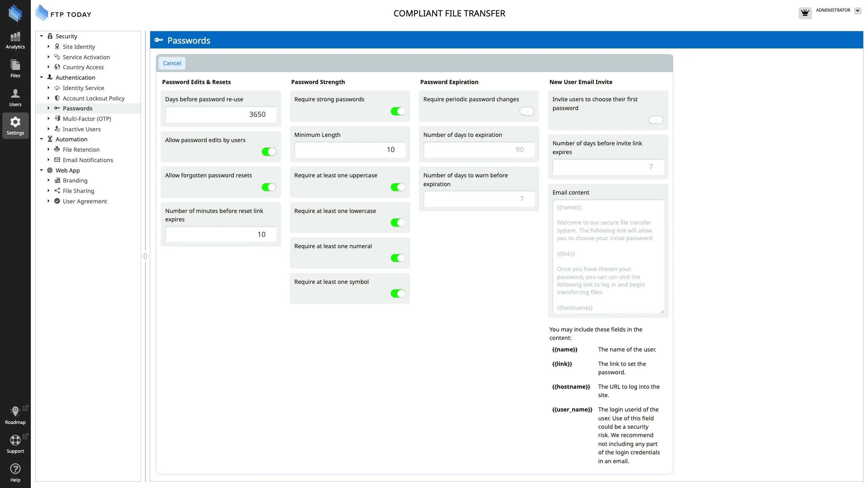Image resolution: width=868 pixels, height=488 pixels.
Task: Click the Minimum Length input field
Action: coord(350,150)
